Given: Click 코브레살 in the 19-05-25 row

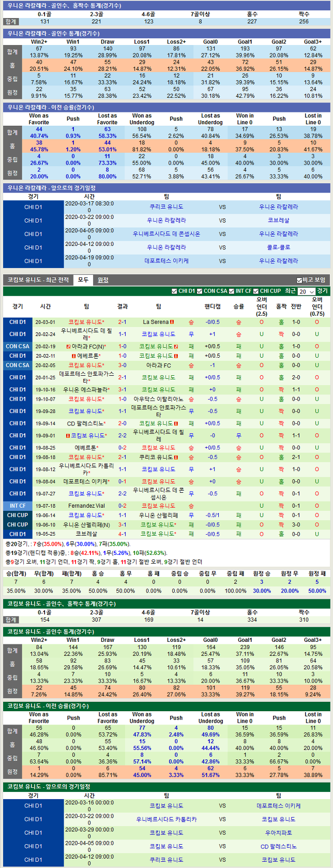Looking at the screenshot, I should tap(86, 534).
